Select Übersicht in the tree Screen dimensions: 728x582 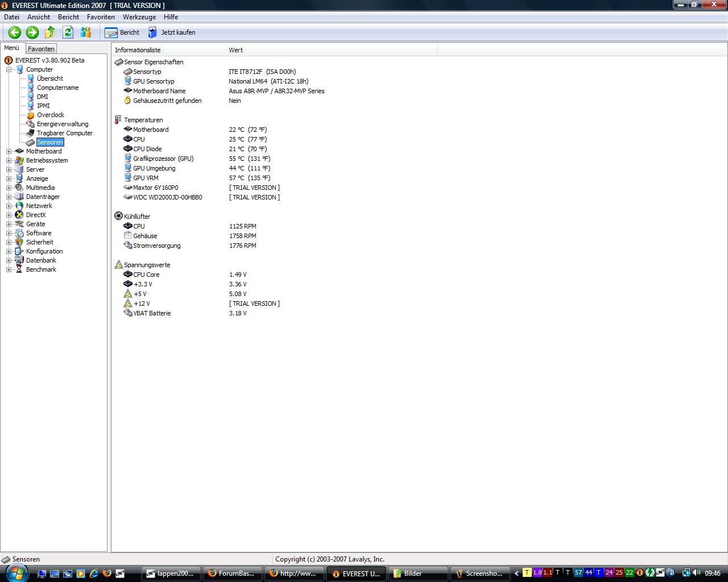[50, 78]
